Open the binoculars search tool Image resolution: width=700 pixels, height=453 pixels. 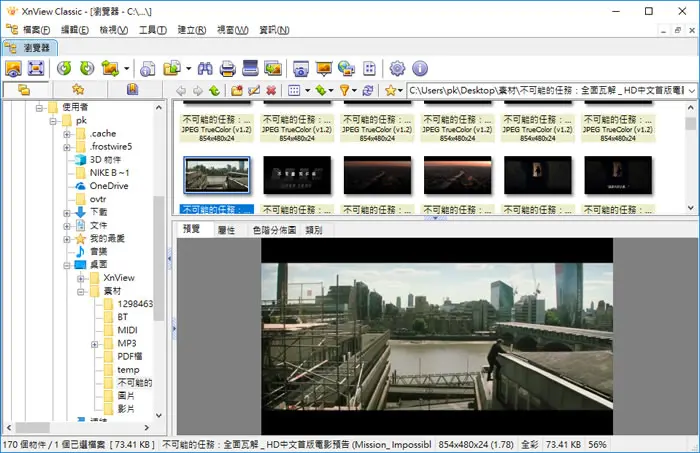tap(205, 68)
